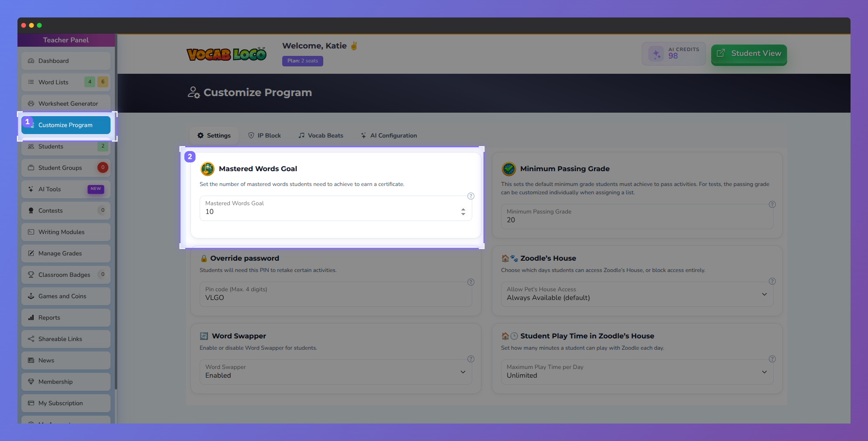Go to the Reports page
868x441 pixels.
pos(66,317)
